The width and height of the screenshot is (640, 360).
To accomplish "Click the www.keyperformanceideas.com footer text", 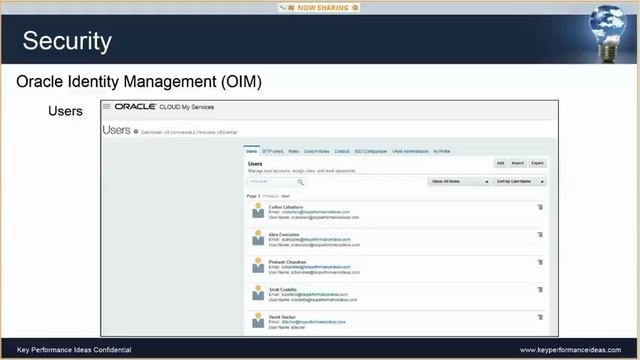I will click(x=570, y=350).
